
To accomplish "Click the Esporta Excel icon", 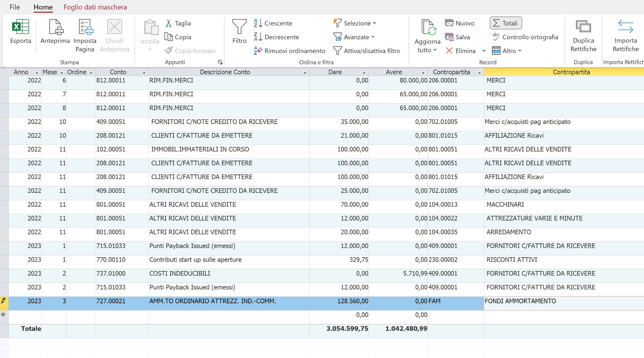I will (x=21, y=27).
